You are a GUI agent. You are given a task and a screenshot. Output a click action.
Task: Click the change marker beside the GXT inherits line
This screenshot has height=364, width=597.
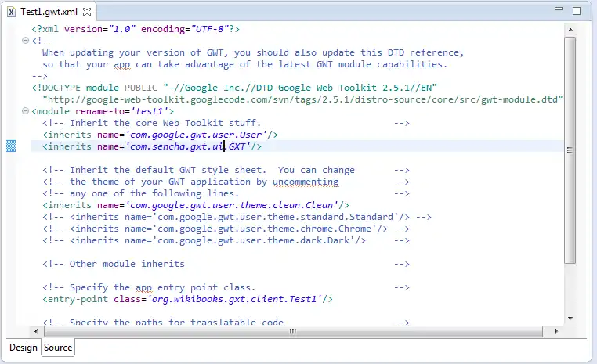11,146
